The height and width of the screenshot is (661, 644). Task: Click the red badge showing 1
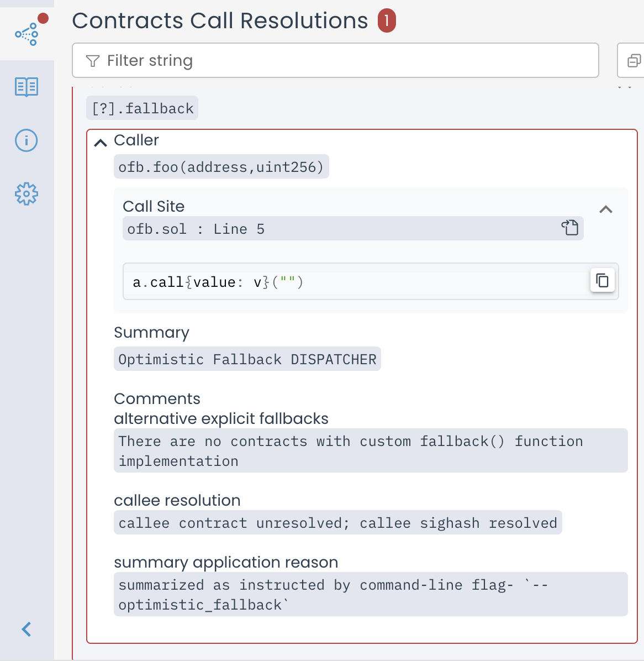point(387,21)
